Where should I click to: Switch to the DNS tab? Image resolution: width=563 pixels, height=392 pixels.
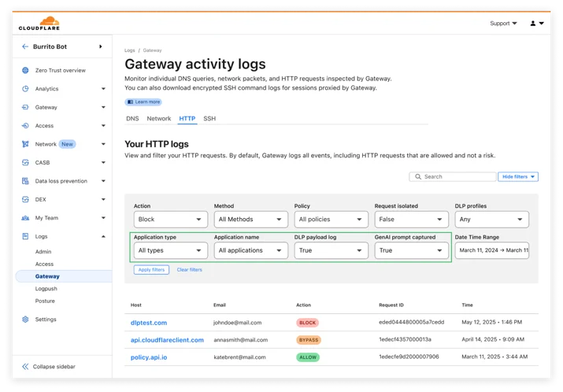(132, 118)
